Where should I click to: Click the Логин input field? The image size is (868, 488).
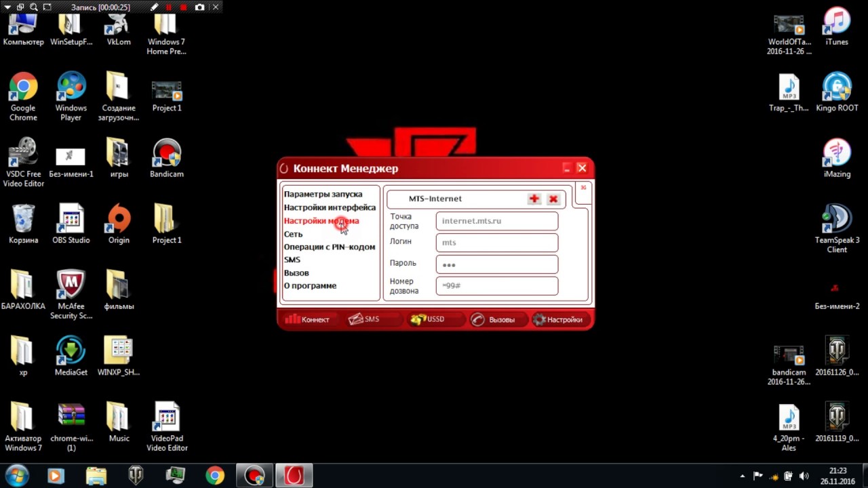click(x=497, y=243)
